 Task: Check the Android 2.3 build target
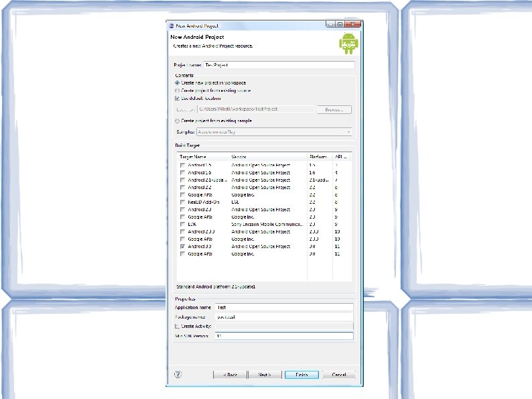182,209
